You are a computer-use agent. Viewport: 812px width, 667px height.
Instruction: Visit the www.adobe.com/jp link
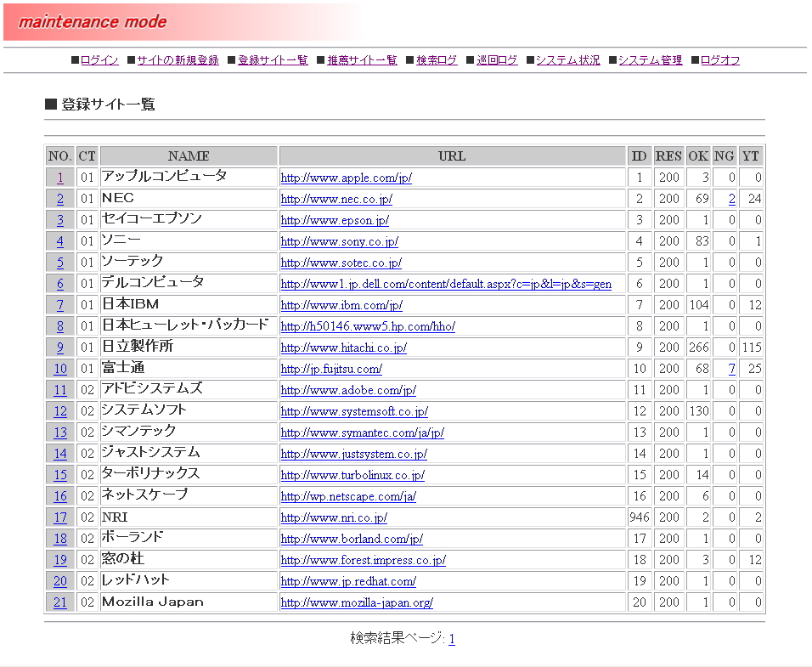coord(348,391)
